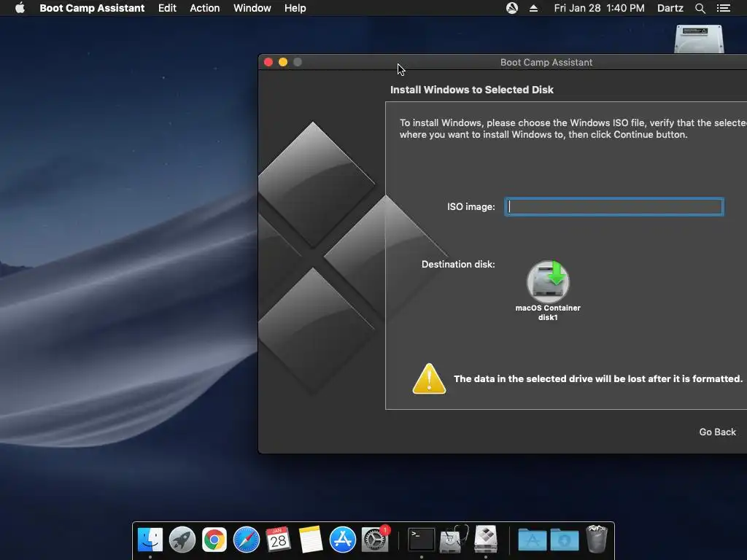Click the circular status icon in menu bar
Viewport: 747px width, 560px height.
pyautogui.click(x=511, y=8)
